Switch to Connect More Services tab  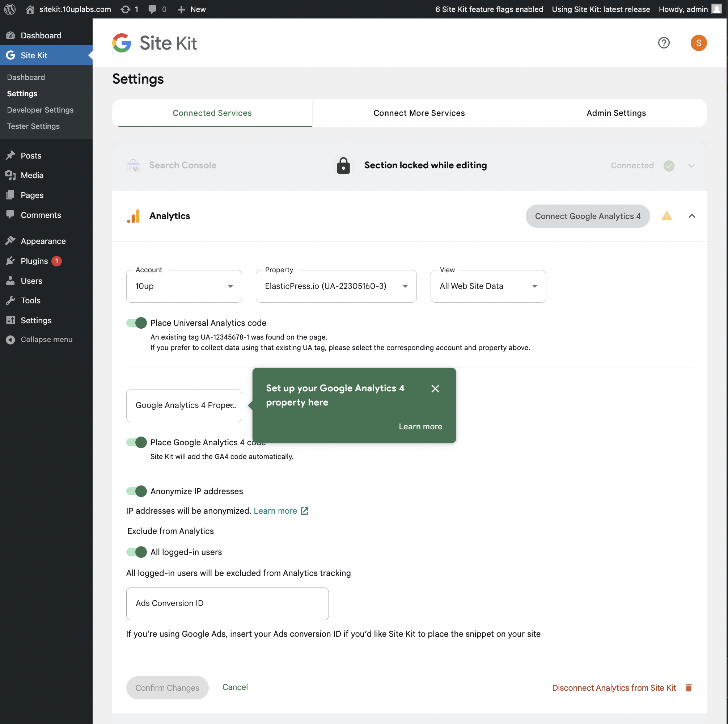click(x=419, y=113)
